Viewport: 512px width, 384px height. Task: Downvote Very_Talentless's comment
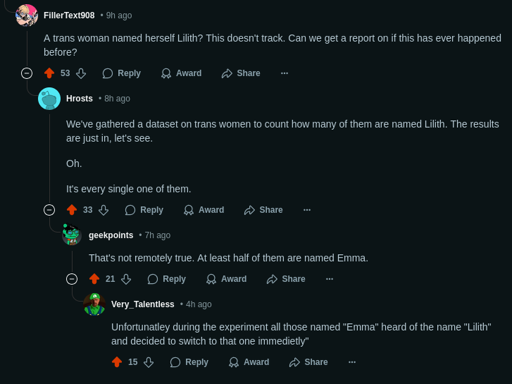pos(149,362)
